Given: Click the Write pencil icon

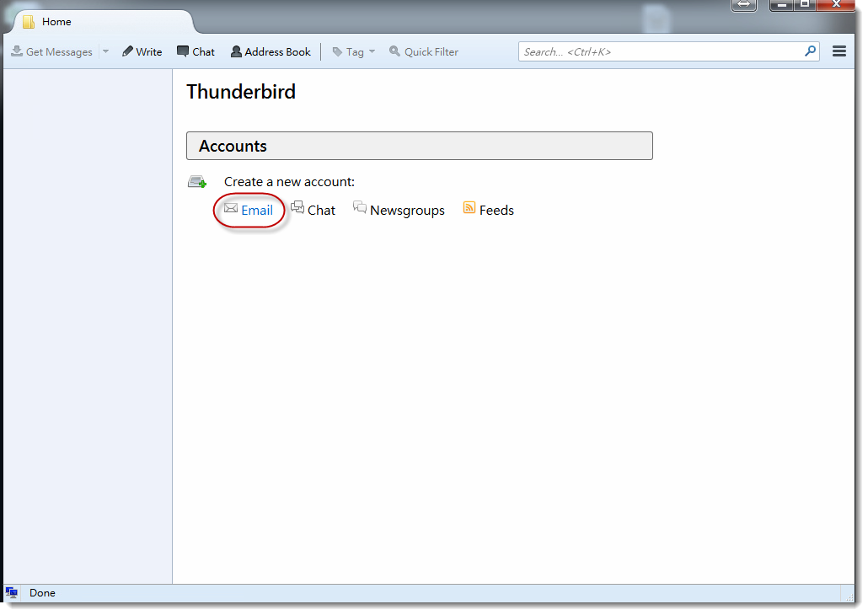Looking at the screenshot, I should (x=127, y=51).
